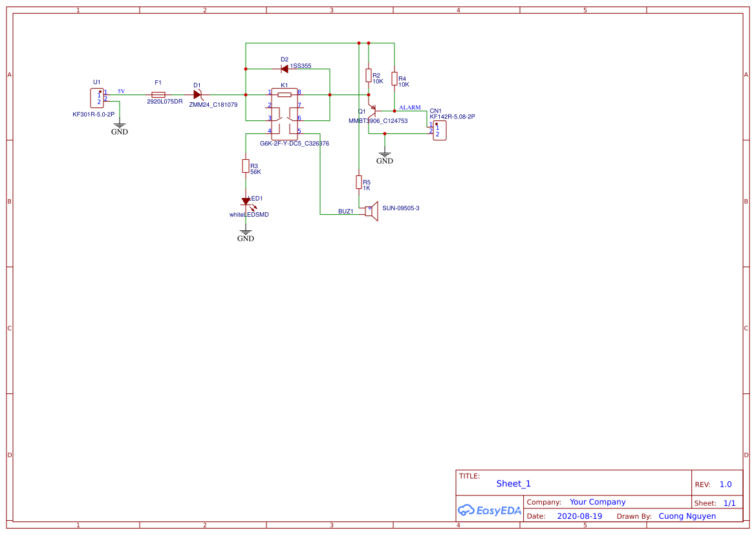This screenshot has width=756, height=535.
Task: Select the R2 resistor symbol
Action: (369, 75)
